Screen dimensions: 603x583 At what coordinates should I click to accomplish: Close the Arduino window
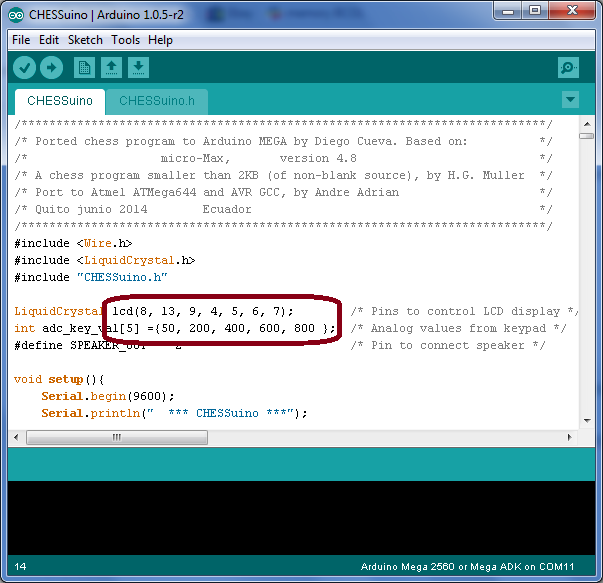[572, 11]
